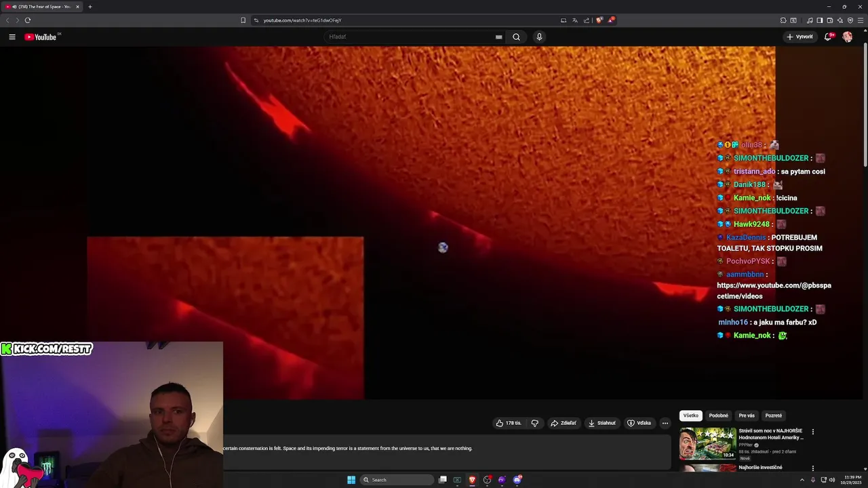Open Brave browser taskbar icon
The height and width of the screenshot is (488, 868).
(472, 480)
